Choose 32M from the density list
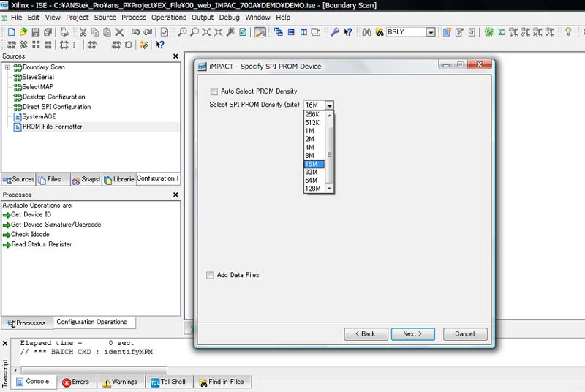This screenshot has width=585, height=392. click(x=314, y=173)
